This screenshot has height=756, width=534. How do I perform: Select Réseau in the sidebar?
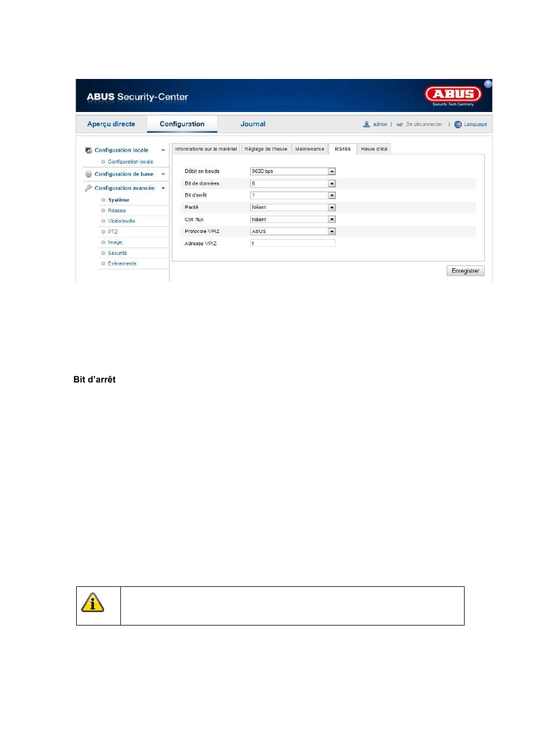[116, 211]
